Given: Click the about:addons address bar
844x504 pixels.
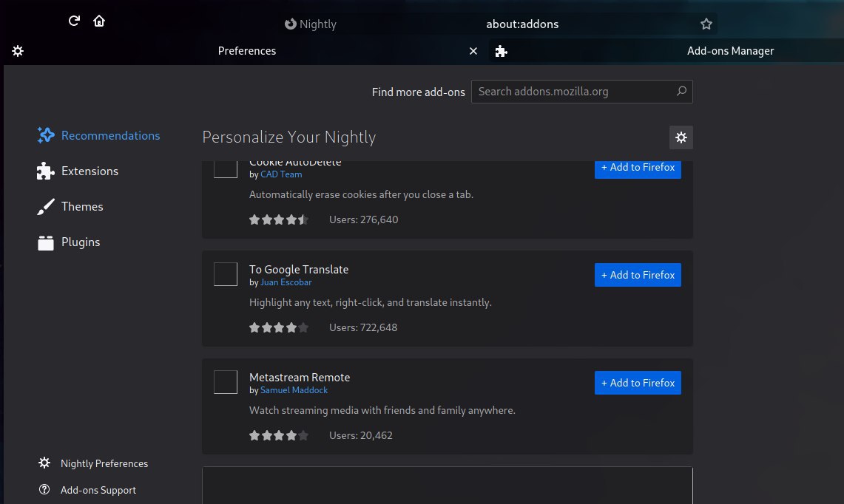Looking at the screenshot, I should (x=522, y=24).
